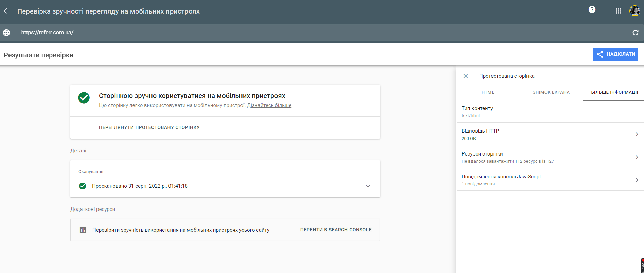Screen dimensions: 644x273
Task: Click Перейти в Search Console
Action: point(336,230)
